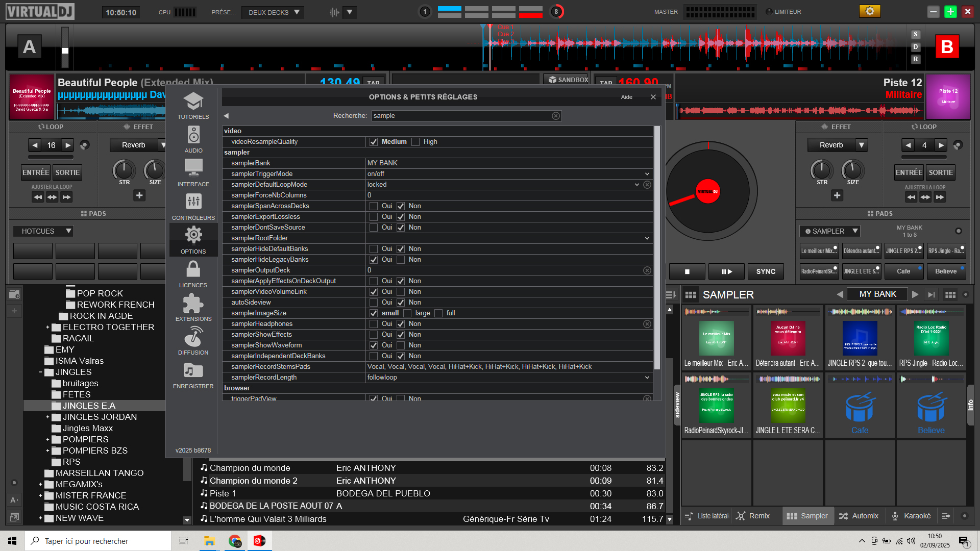This screenshot has width=980, height=551.
Task: Open the Audio settings icon
Action: [193, 135]
